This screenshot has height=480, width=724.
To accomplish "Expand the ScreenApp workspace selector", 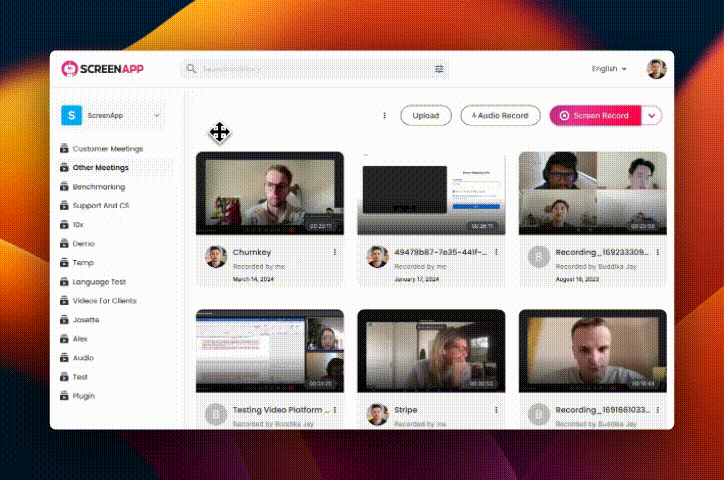I will point(110,116).
